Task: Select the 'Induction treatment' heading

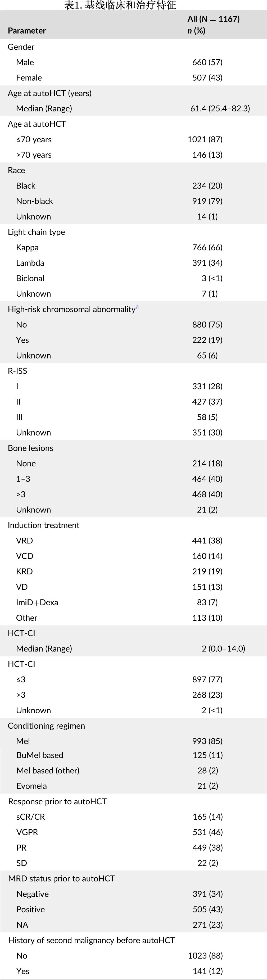Action: pos(43,525)
